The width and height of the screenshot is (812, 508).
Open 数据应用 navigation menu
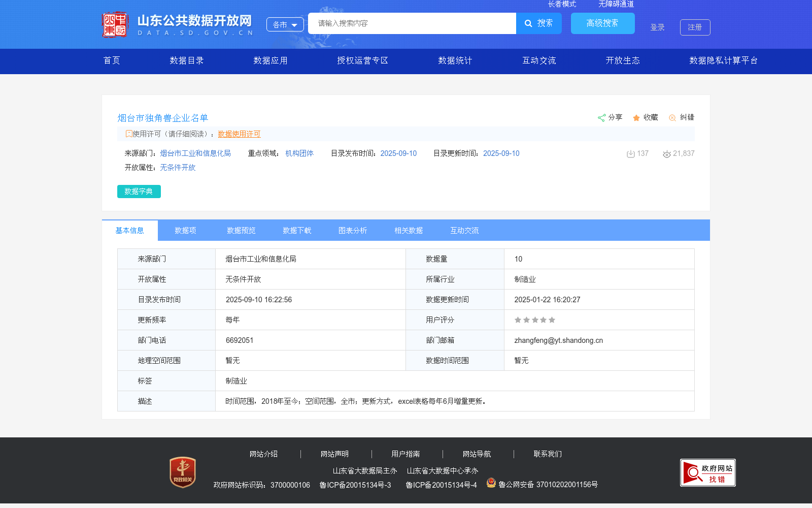270,60
